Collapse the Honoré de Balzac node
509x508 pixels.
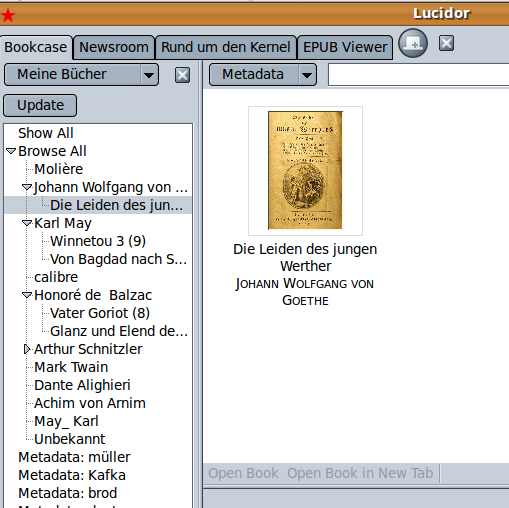(27, 295)
